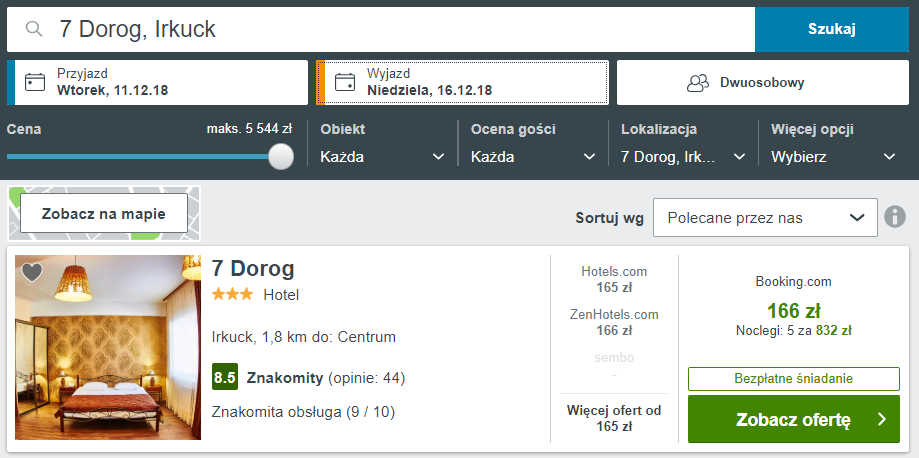Click the maks. 5 544 zł label
Image resolution: width=919 pixels, height=458 pixels.
249,128
